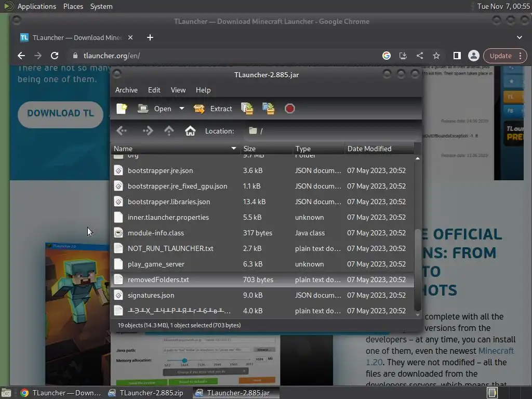Click Chrome forward button
This screenshot has width=532, height=399.
(37, 56)
